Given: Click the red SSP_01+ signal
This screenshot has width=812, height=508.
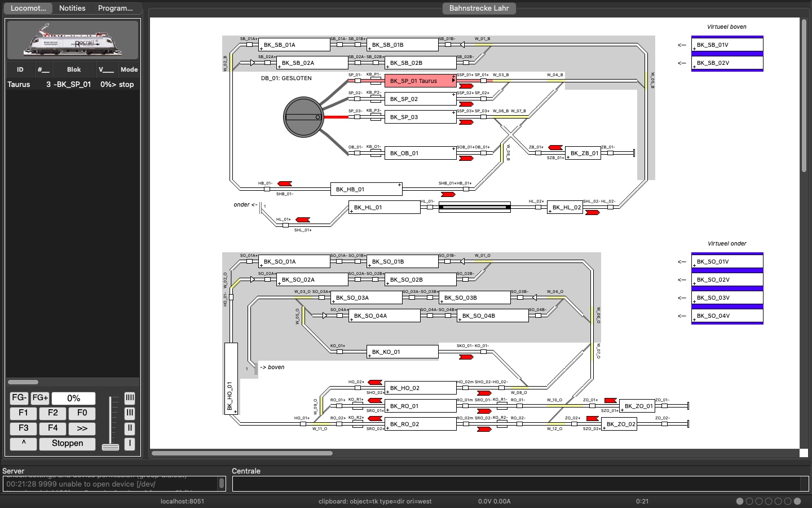Looking at the screenshot, I should (466, 86).
